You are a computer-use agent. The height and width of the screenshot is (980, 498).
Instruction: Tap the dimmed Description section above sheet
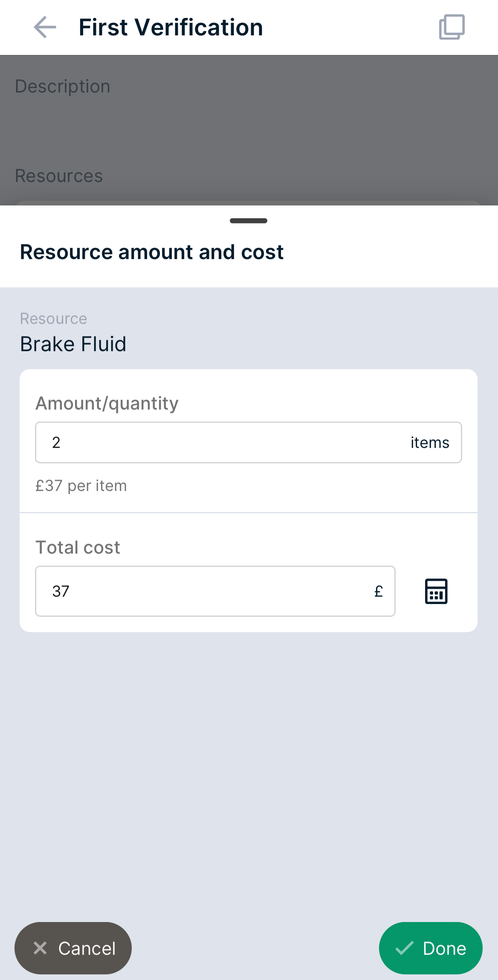[63, 86]
